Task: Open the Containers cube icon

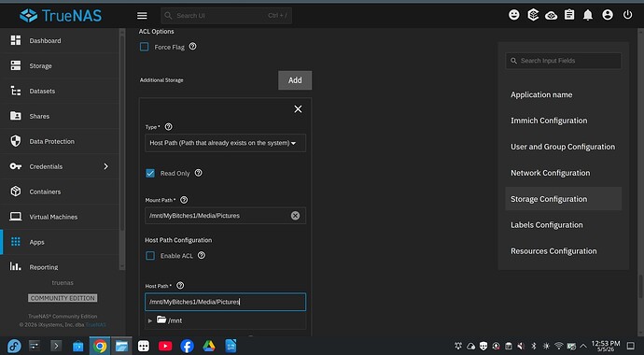Action: [16, 192]
